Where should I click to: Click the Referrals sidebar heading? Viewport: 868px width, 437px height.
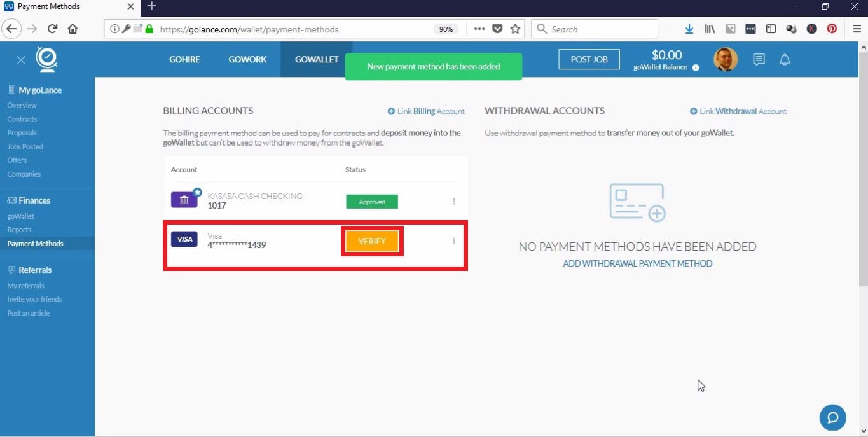tap(30, 270)
